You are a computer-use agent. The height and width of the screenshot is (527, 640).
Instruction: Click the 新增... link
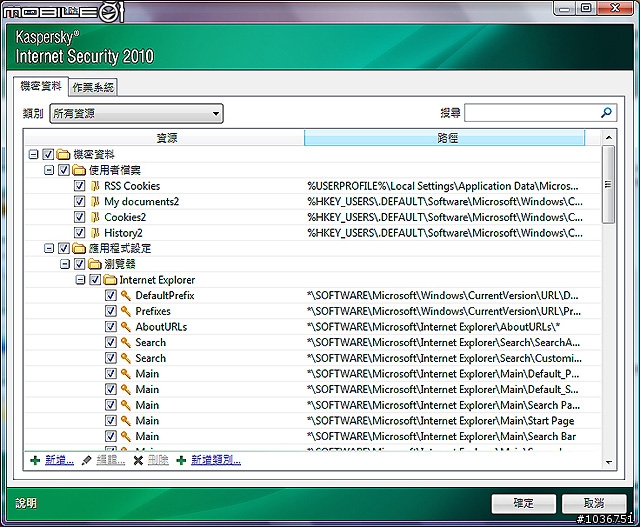point(59,460)
